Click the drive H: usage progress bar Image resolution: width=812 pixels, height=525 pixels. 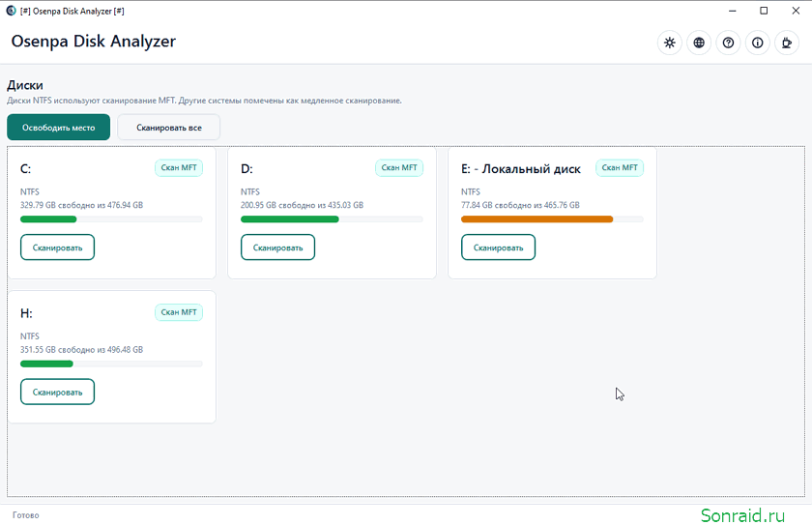click(111, 364)
